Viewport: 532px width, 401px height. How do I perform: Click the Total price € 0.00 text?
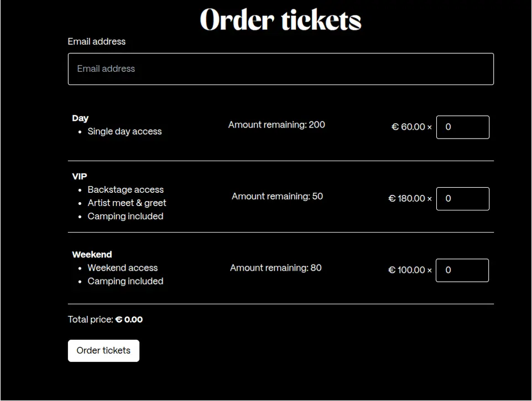[x=105, y=319]
